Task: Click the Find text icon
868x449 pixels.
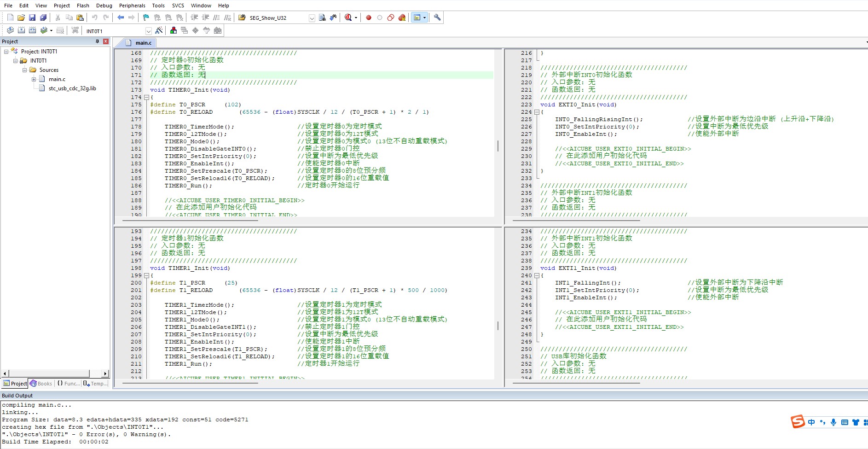Action: [x=322, y=17]
